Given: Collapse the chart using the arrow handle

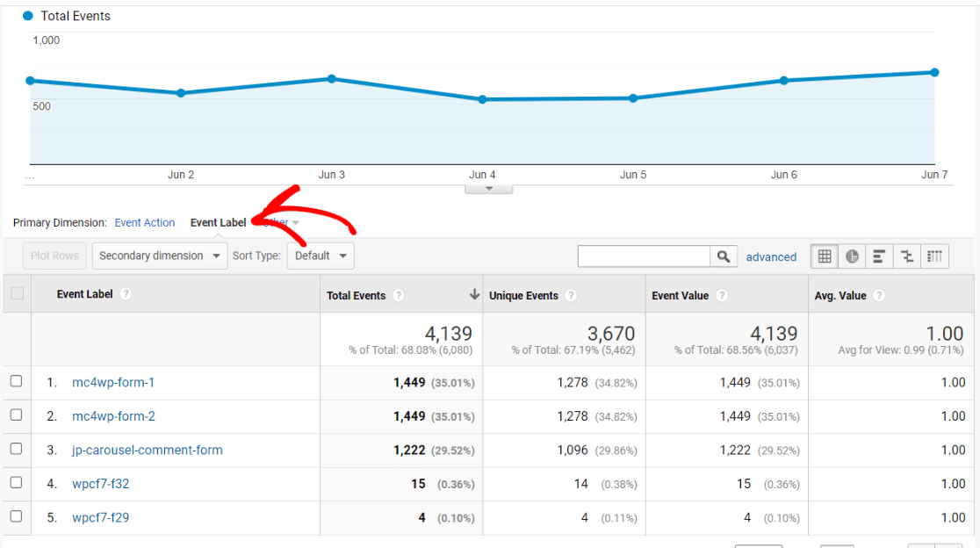Looking at the screenshot, I should pyautogui.click(x=489, y=189).
